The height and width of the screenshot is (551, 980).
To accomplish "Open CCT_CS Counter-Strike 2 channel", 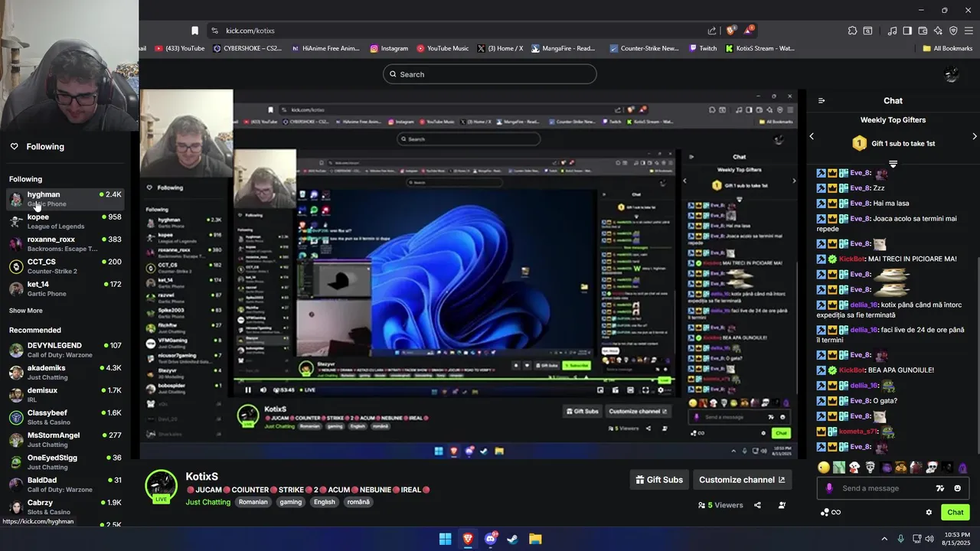I will 65,266.
